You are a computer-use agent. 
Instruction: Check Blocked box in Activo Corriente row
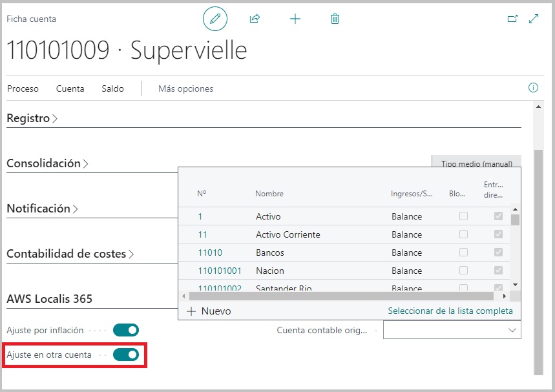coord(463,234)
